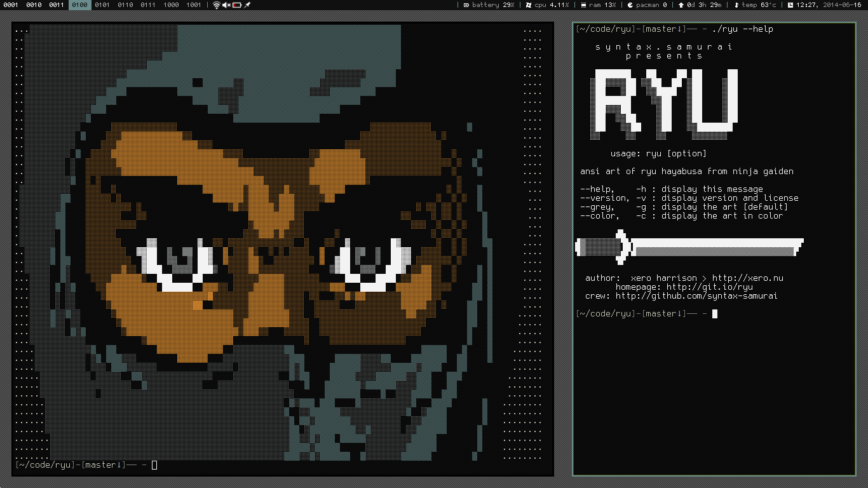Click the ASCII katana sword graphic
The width and height of the screenshot is (868, 488).
tap(689, 247)
